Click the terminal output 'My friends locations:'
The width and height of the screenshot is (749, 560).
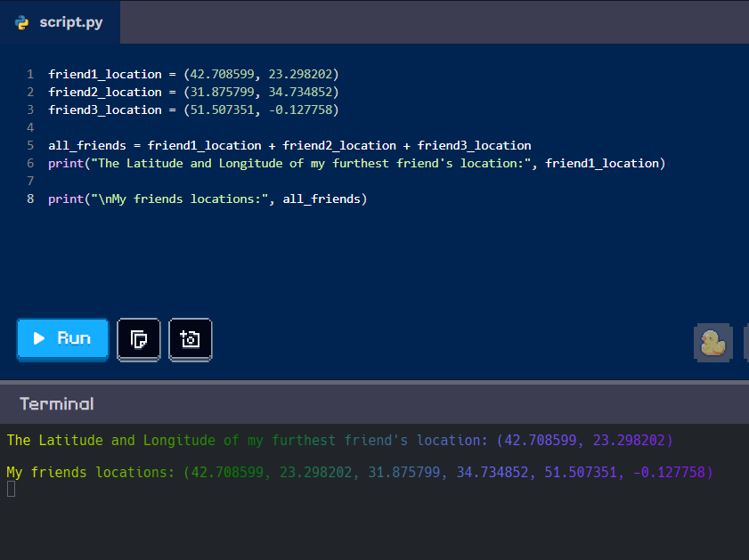tap(91, 472)
